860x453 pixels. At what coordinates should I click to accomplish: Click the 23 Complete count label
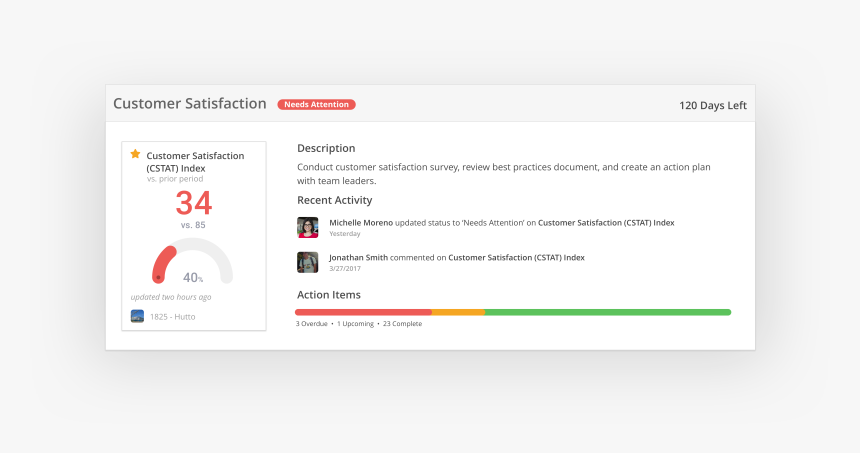pyautogui.click(x=402, y=324)
